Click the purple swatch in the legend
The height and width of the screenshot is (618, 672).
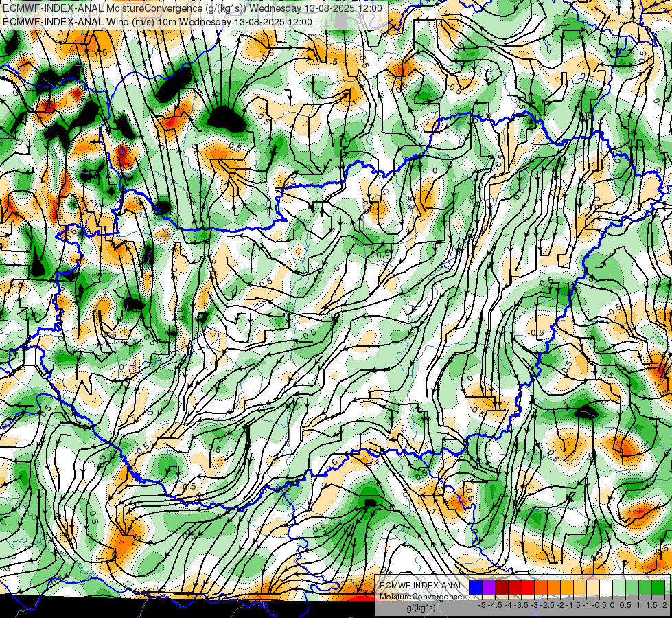tap(489, 587)
